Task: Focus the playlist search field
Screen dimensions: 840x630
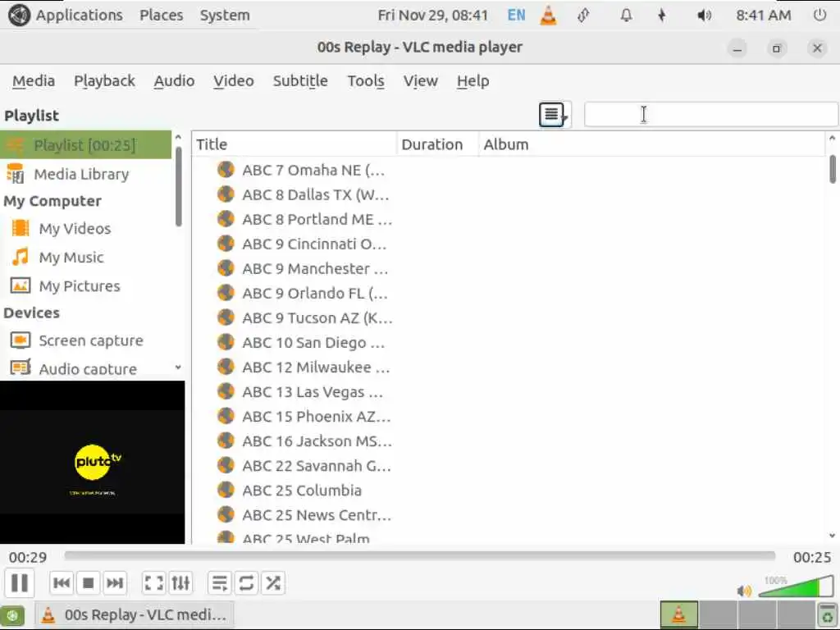Action: click(x=711, y=114)
